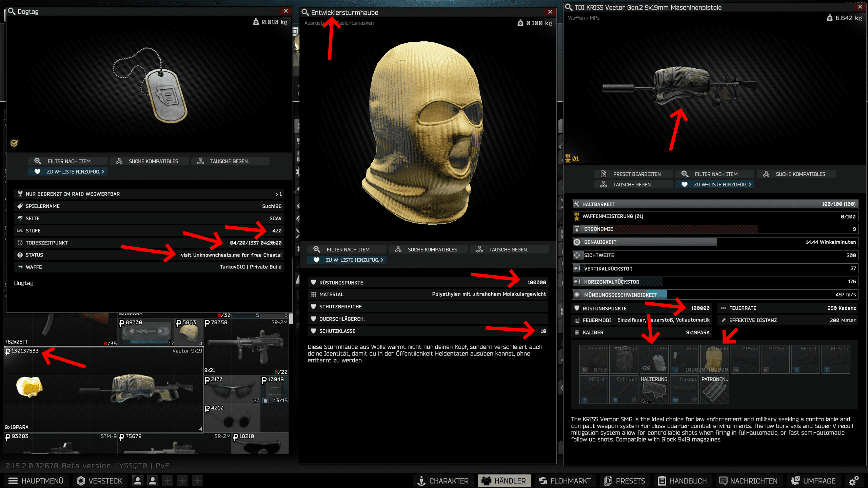Open Flohmarkt tab
The height and width of the screenshot is (488, 868).
565,481
